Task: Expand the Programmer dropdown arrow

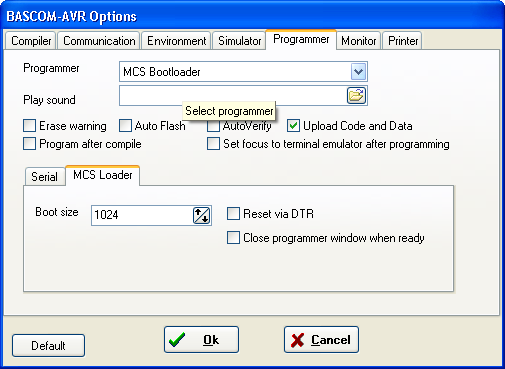Action: coord(358,71)
